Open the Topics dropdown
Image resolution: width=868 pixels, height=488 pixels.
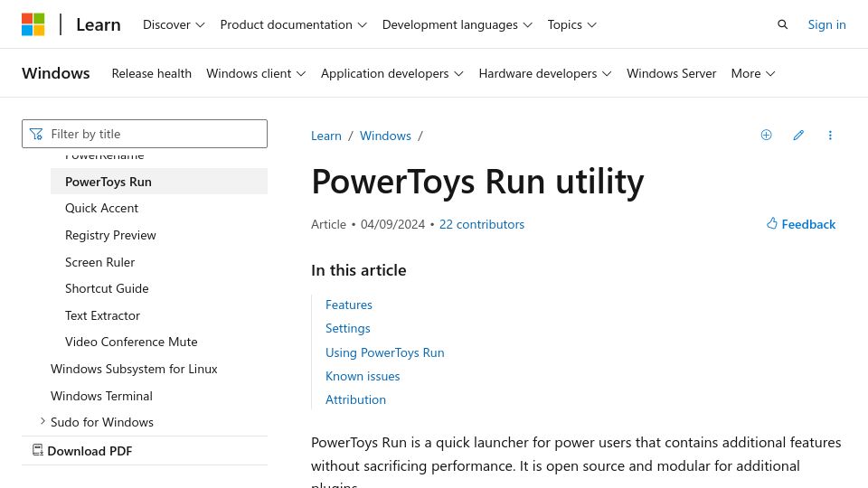coord(571,25)
